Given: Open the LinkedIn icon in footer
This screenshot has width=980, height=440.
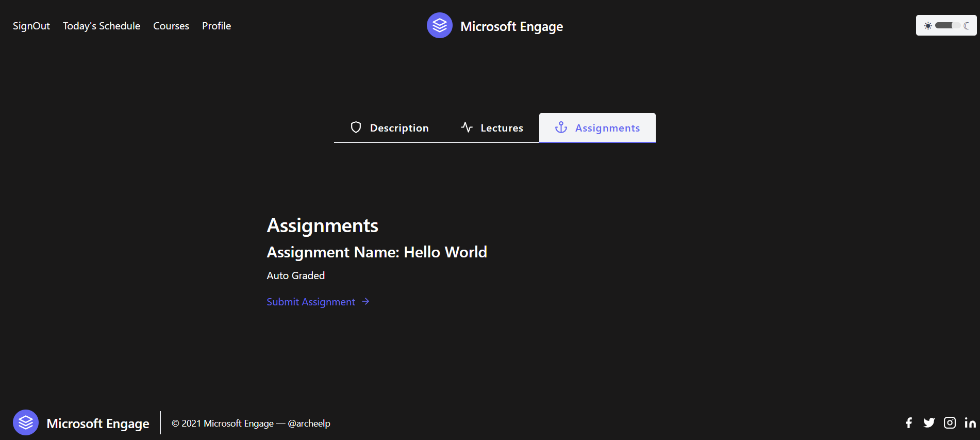Looking at the screenshot, I should point(970,423).
